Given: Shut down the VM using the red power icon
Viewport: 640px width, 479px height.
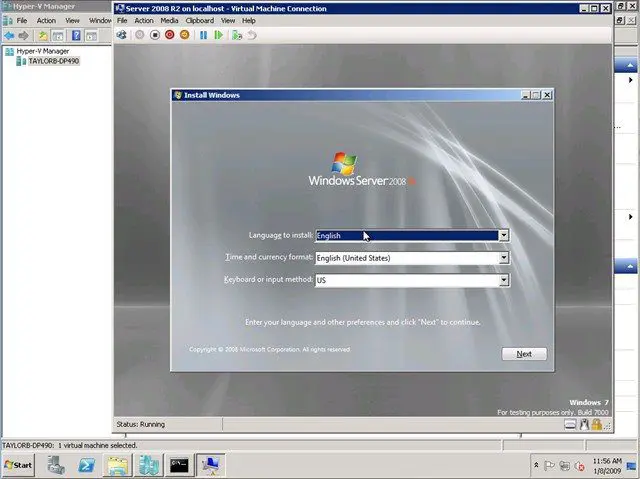Looking at the screenshot, I should pos(170,35).
